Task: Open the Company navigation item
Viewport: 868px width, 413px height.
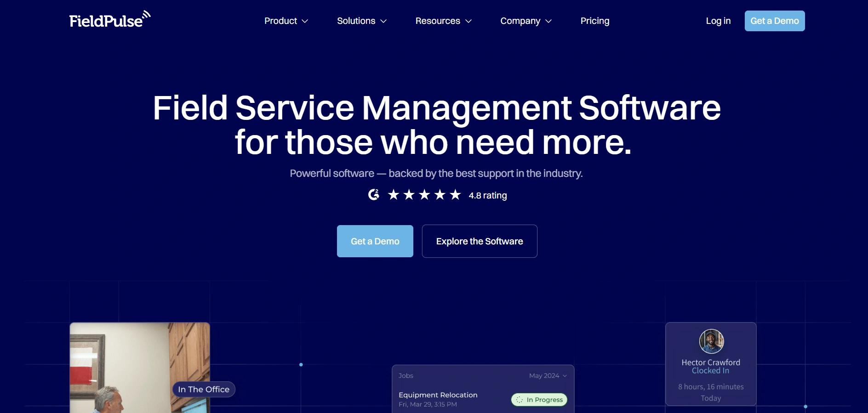Action: (526, 21)
